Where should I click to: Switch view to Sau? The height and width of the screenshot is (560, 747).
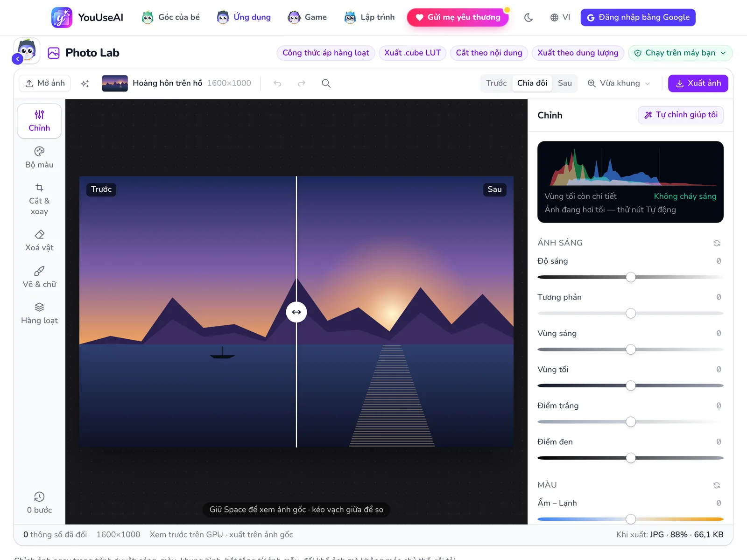(x=565, y=83)
